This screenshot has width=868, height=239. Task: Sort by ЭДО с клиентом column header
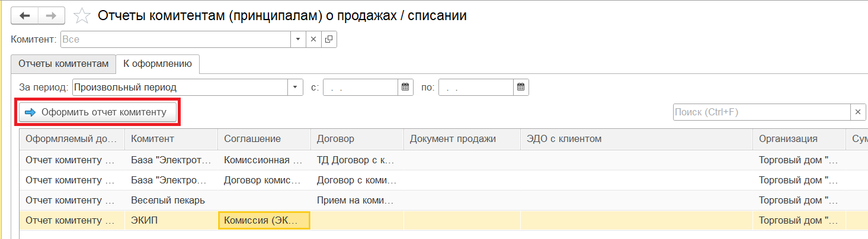[x=637, y=138]
